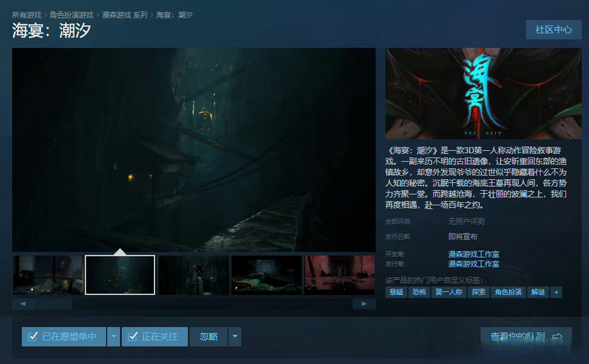Click the 忽略 ignore button
This screenshot has height=364, width=589.
coord(209,336)
